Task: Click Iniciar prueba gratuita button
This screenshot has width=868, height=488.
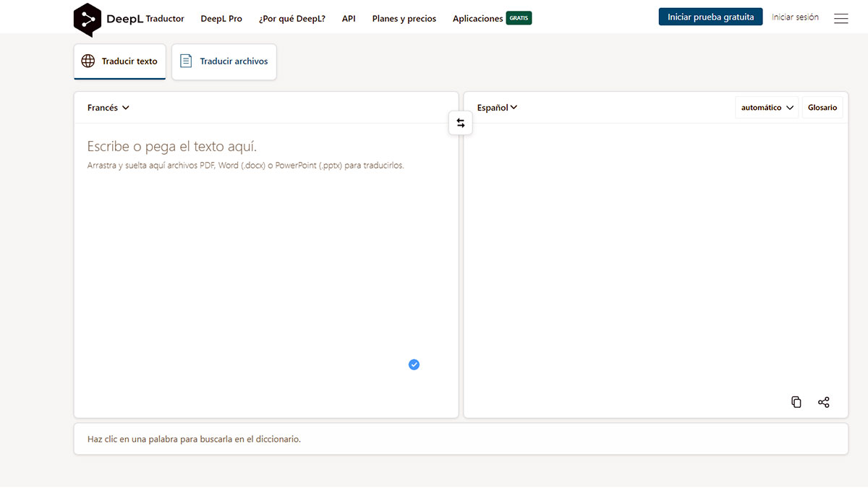Action: click(710, 17)
